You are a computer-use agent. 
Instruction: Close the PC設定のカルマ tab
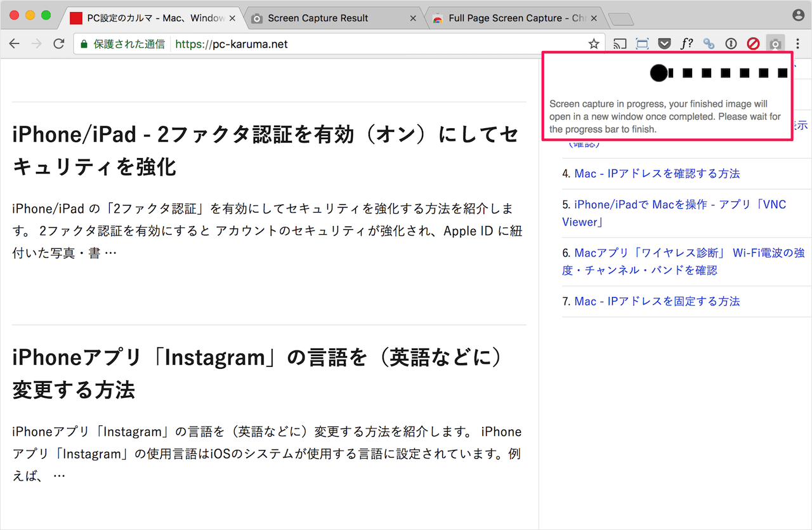click(x=232, y=18)
